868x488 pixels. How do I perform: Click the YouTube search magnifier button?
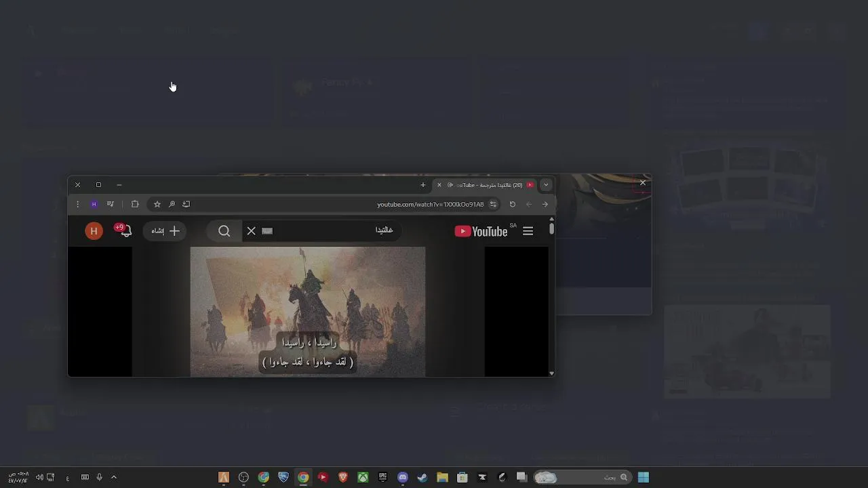pos(224,231)
